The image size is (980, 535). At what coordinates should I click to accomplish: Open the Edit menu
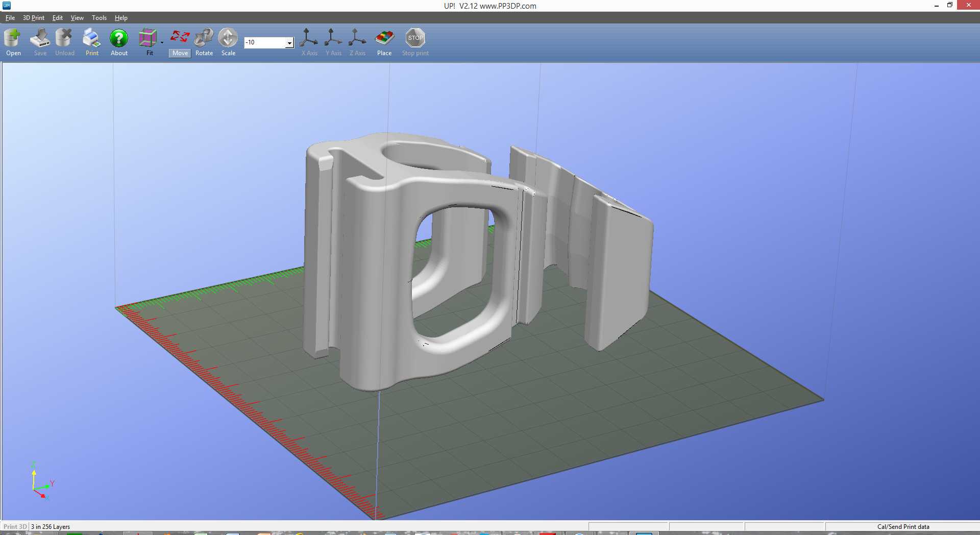[58, 18]
